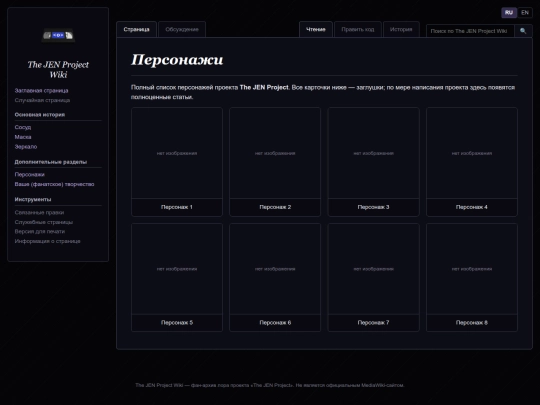The height and width of the screenshot is (405, 540).
Task: Click the Персонажи page heading
Action: pyautogui.click(x=177, y=60)
